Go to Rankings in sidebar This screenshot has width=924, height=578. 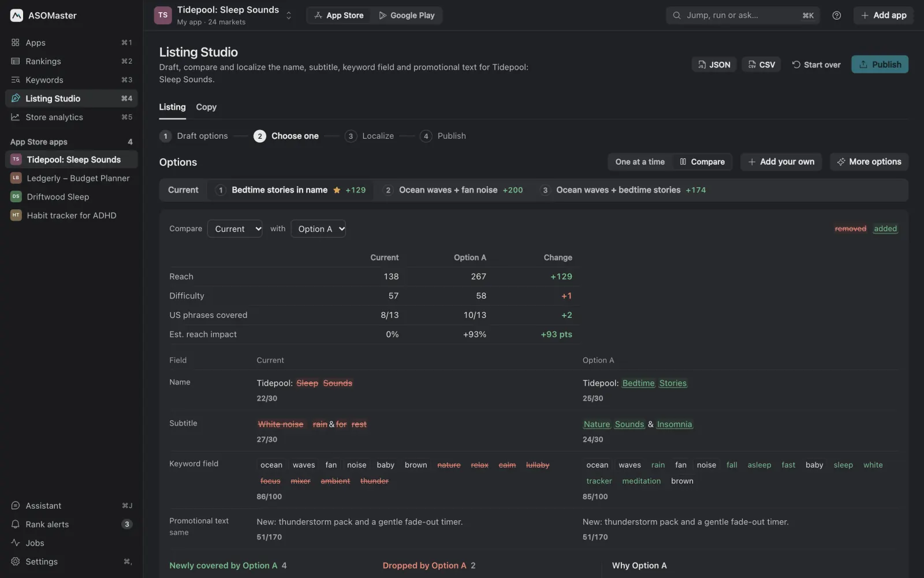pos(72,61)
